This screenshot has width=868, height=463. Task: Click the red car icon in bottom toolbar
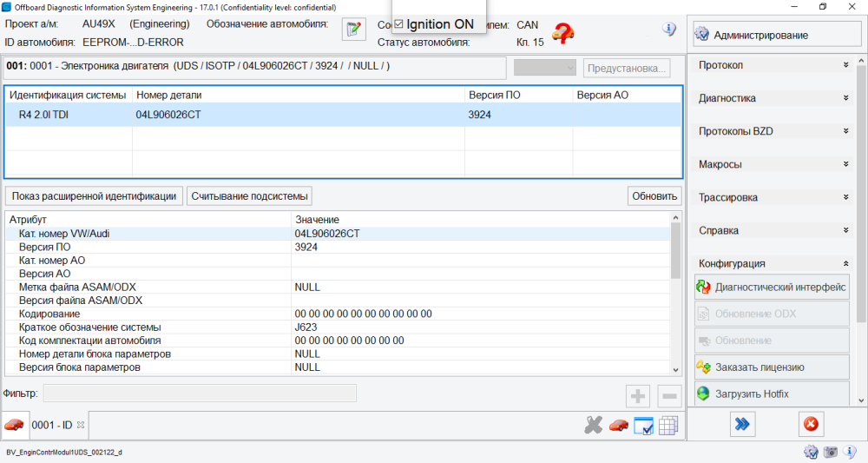click(618, 426)
